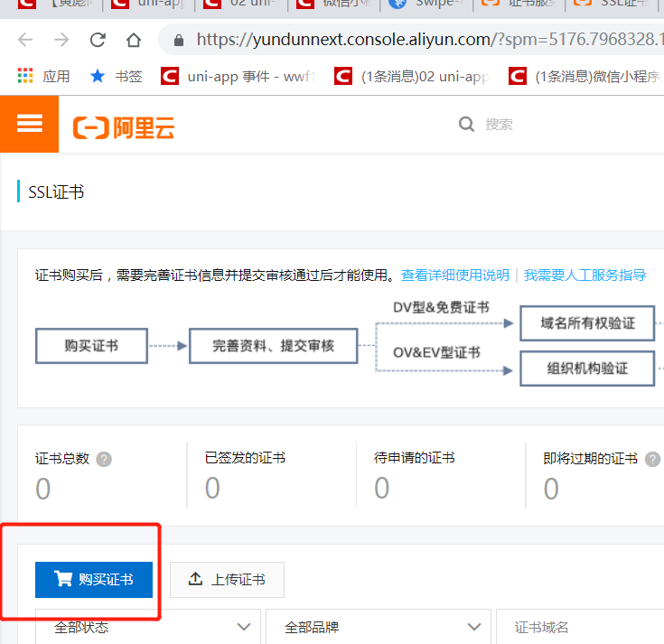Click the 上传证书 button
The height and width of the screenshot is (644, 664).
(x=227, y=580)
